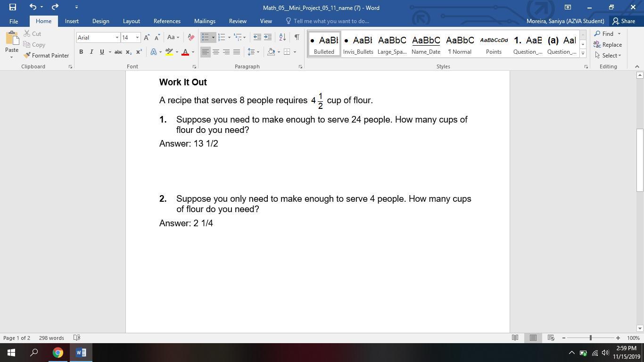Switch to the Design tab
The height and width of the screenshot is (362, 644).
click(100, 21)
